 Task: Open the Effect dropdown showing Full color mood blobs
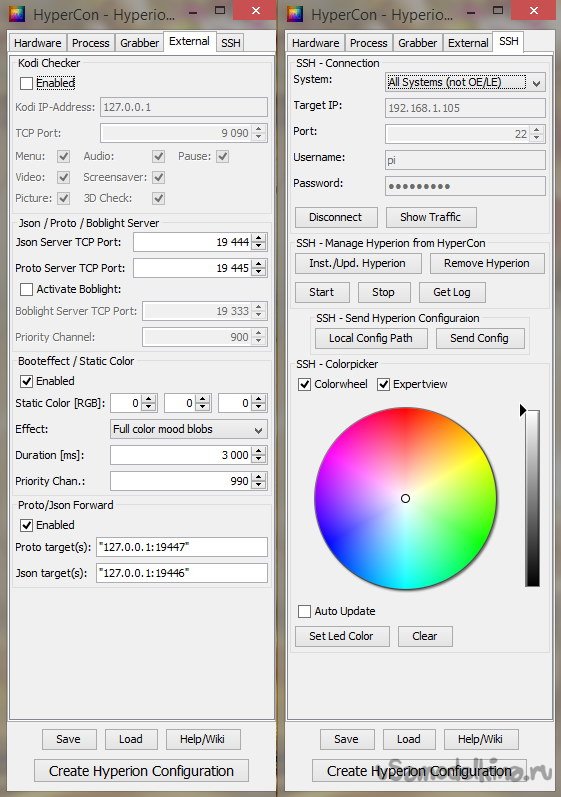[189, 429]
